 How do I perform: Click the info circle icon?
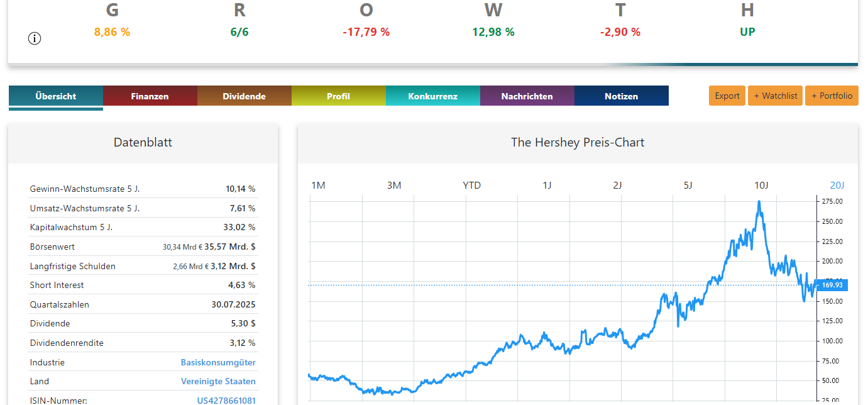35,38
